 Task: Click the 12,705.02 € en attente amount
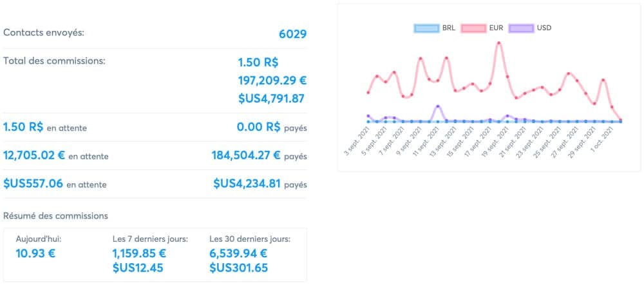tap(34, 155)
